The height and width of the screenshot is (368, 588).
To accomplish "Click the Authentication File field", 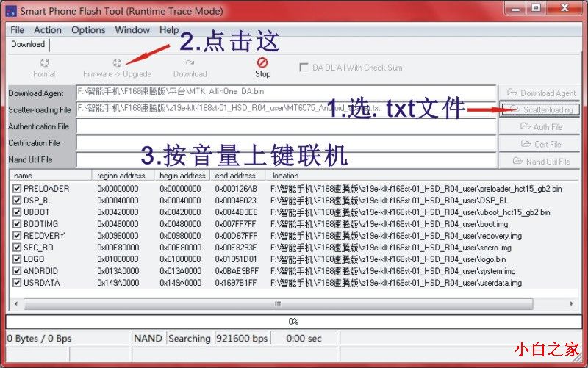I will click(287, 126).
